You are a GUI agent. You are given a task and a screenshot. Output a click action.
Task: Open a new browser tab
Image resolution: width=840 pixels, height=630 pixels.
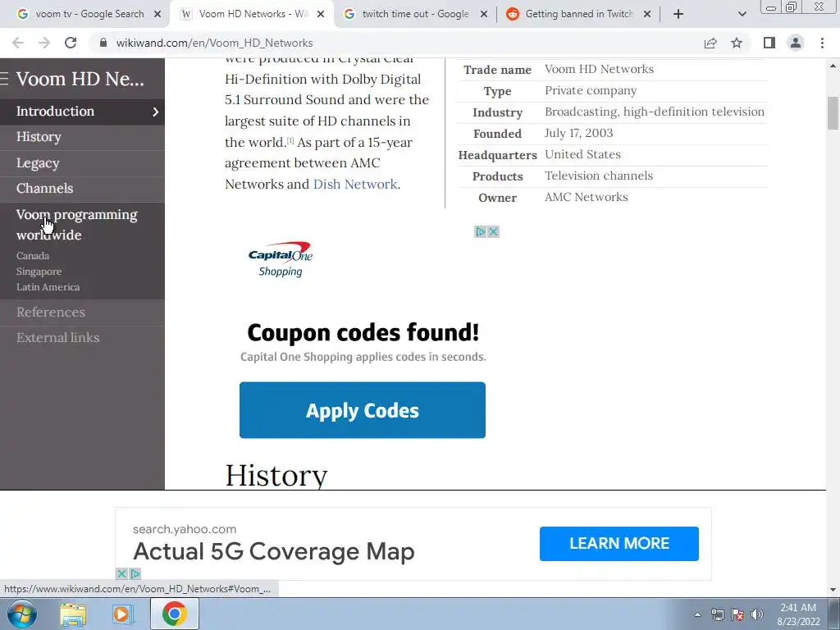coord(678,14)
